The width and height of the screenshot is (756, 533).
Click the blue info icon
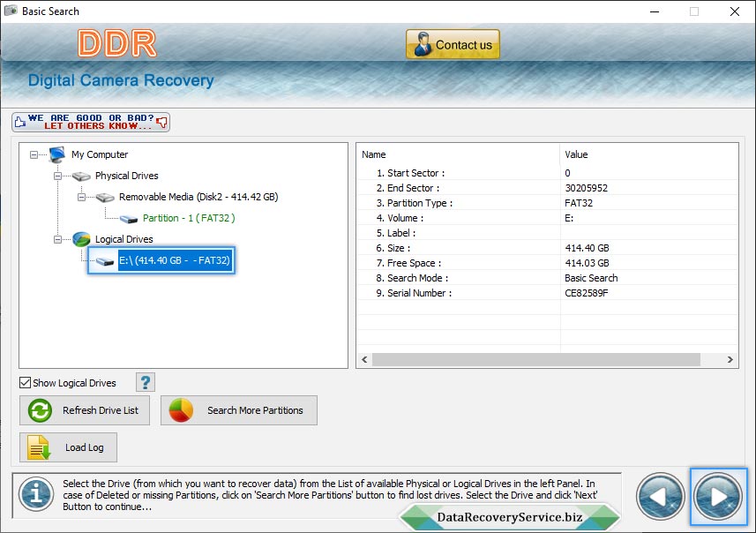(x=35, y=494)
